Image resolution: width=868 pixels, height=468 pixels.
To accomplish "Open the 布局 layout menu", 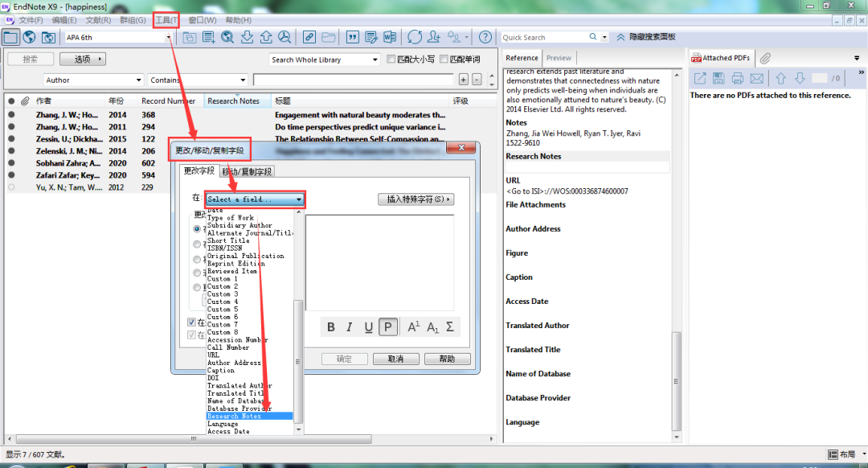I will tap(847, 454).
